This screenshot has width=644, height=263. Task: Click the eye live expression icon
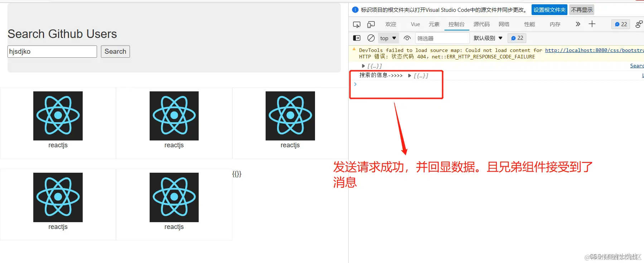[x=407, y=38]
